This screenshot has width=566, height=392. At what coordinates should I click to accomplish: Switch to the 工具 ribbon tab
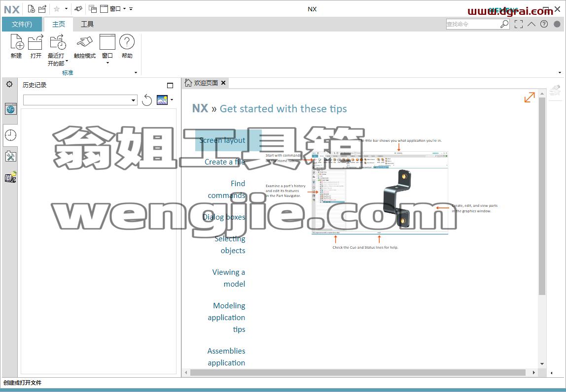pos(87,24)
